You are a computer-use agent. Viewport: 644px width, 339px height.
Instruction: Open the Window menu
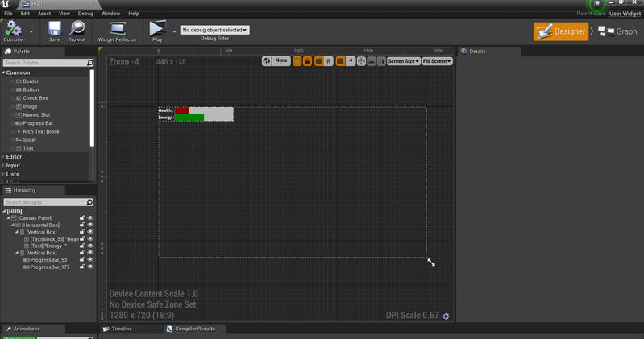110,14
